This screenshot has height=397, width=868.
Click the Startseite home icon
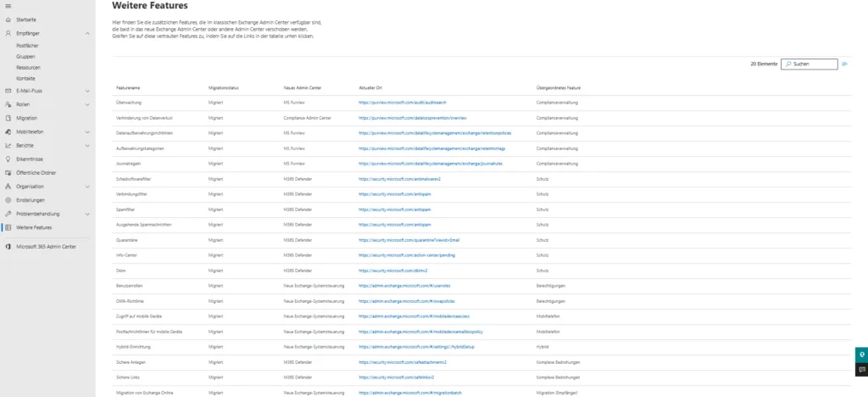[8, 19]
